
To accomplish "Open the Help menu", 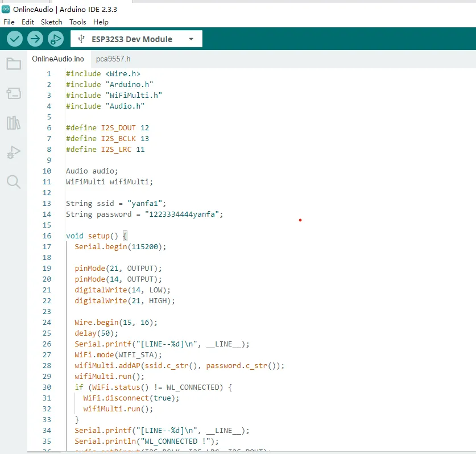I will (101, 22).
